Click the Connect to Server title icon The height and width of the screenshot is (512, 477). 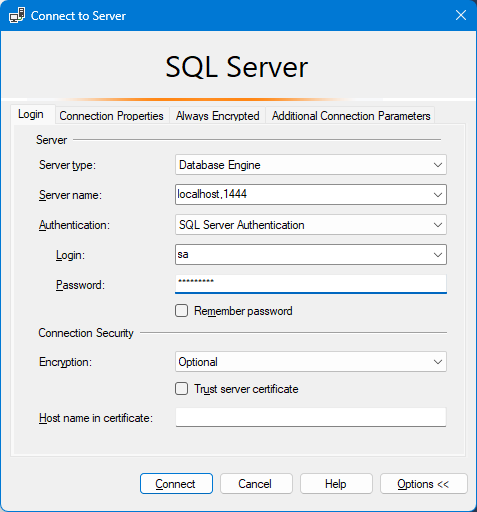(17, 15)
